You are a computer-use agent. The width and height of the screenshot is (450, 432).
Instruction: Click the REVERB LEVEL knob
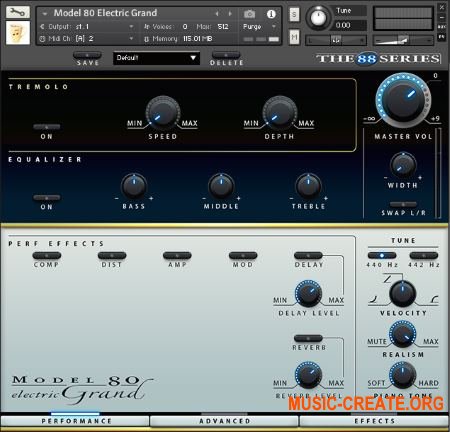coord(308,376)
